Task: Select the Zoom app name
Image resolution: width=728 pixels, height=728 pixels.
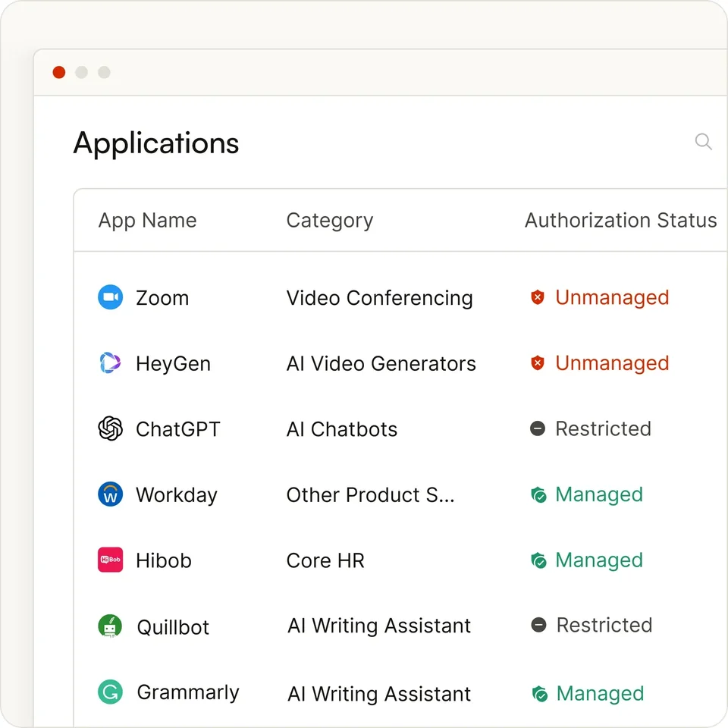Action: tap(162, 298)
